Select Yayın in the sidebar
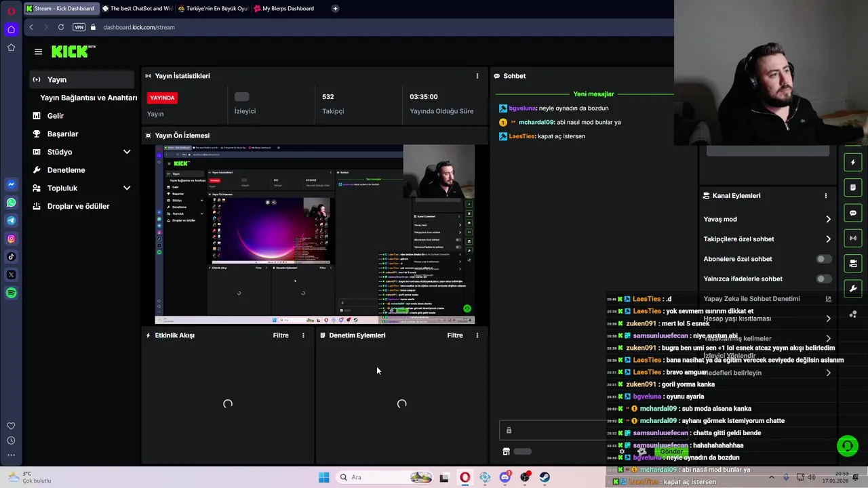 tap(82, 79)
